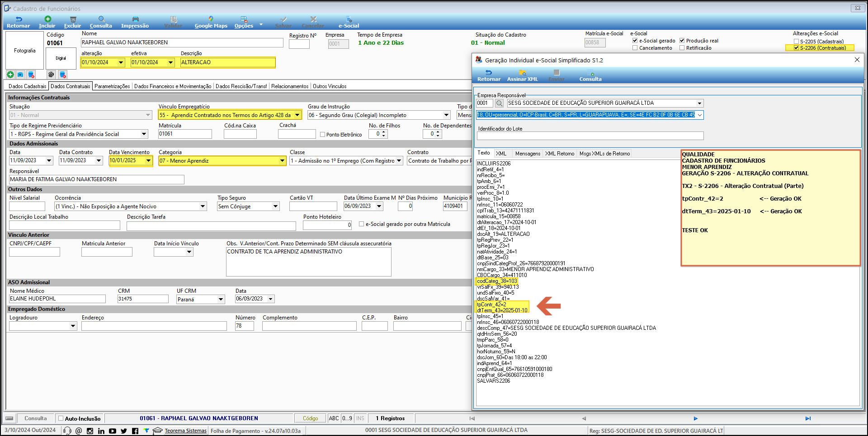
Task: Switch to the Parametrizações tab
Action: click(112, 86)
